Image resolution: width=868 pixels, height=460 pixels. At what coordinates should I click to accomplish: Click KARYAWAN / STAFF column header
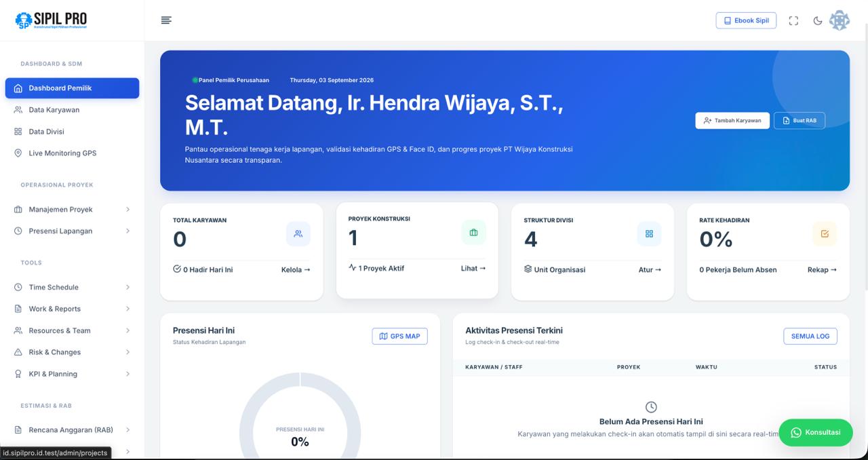pos(494,367)
